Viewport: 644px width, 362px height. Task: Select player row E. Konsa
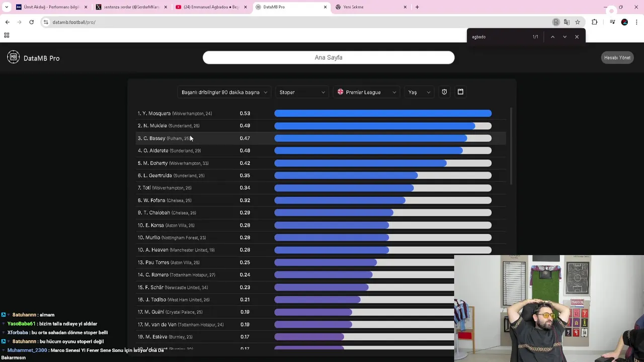tap(320, 225)
